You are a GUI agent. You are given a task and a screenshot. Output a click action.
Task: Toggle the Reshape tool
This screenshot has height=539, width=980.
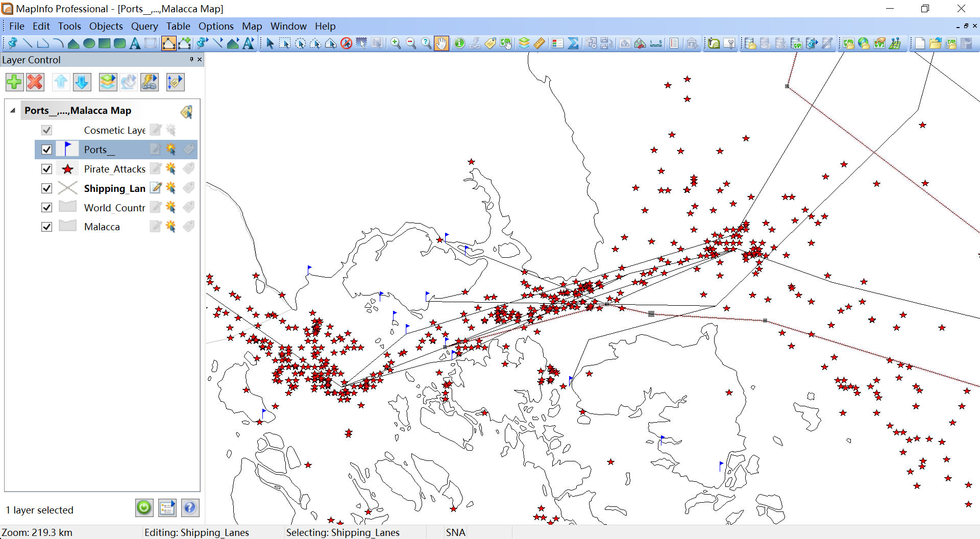click(168, 43)
